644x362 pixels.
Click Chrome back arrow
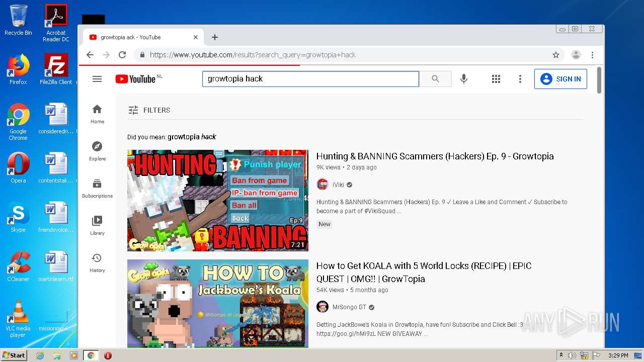click(x=90, y=55)
